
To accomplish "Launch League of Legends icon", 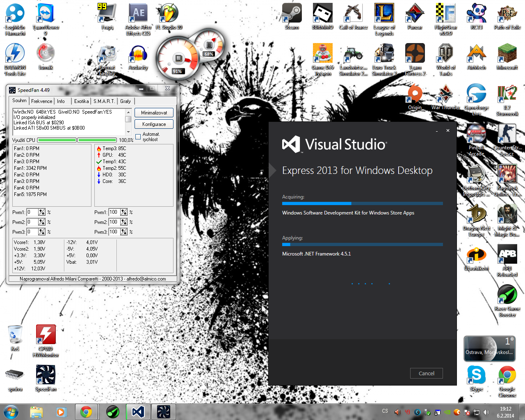I will pos(384,19).
